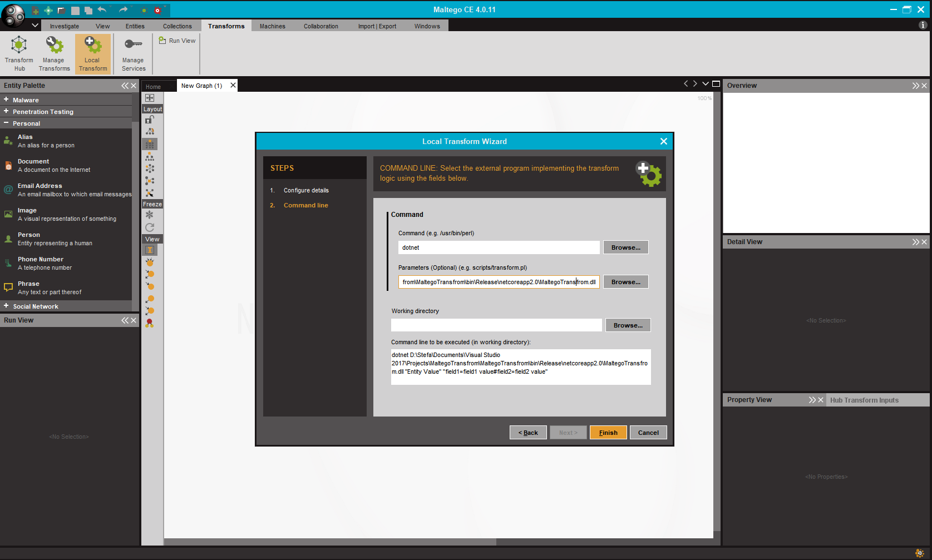
Task: Open the Collections ribbon tab
Action: click(x=177, y=26)
